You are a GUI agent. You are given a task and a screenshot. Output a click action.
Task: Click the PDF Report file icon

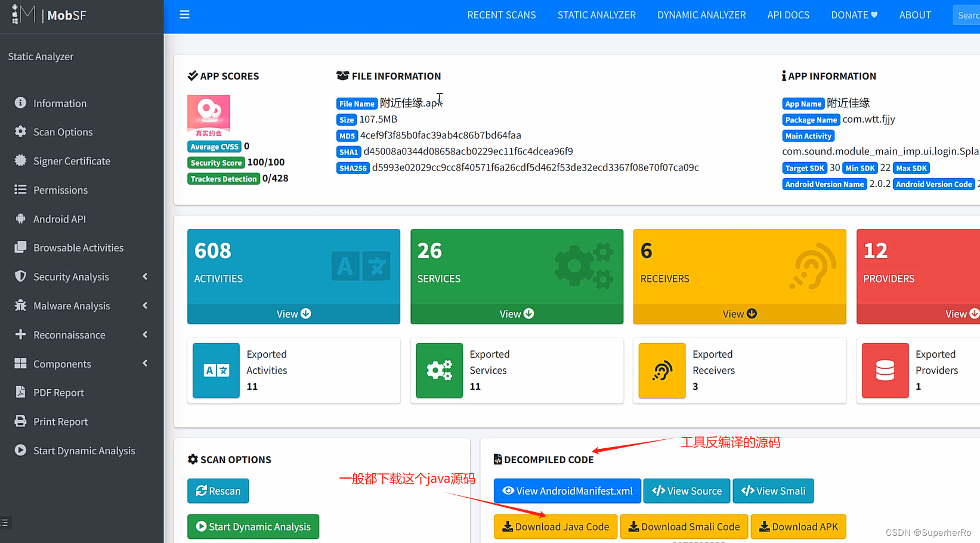(x=20, y=392)
